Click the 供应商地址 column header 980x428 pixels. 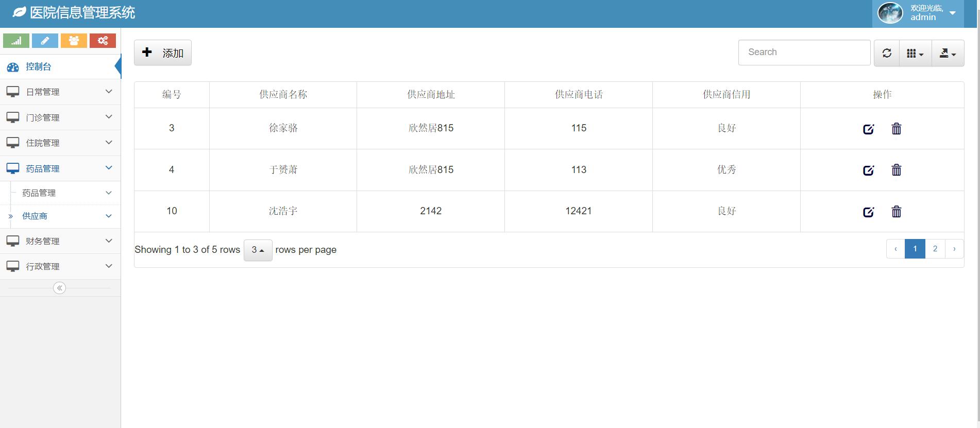[431, 95]
